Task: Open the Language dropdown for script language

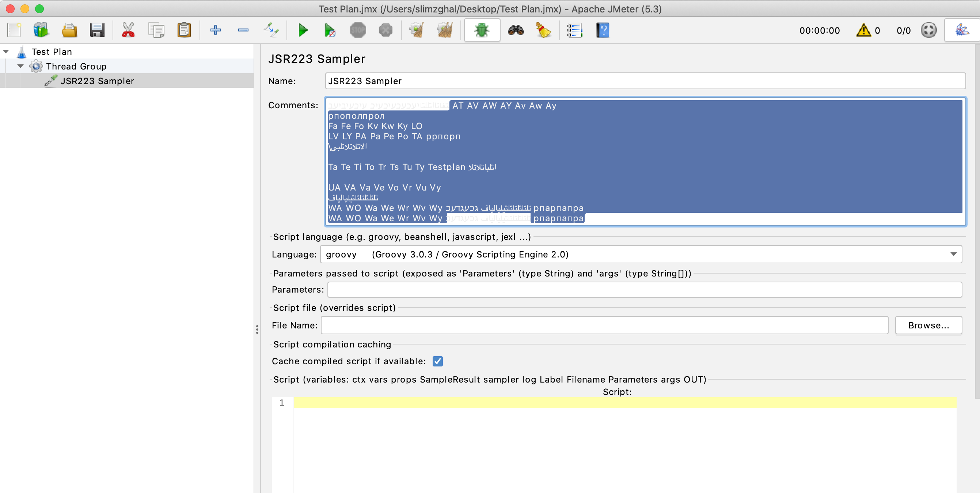Action: tap(954, 254)
